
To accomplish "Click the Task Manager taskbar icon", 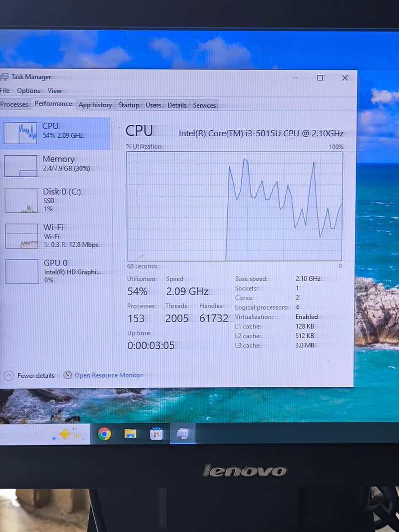I will (183, 434).
